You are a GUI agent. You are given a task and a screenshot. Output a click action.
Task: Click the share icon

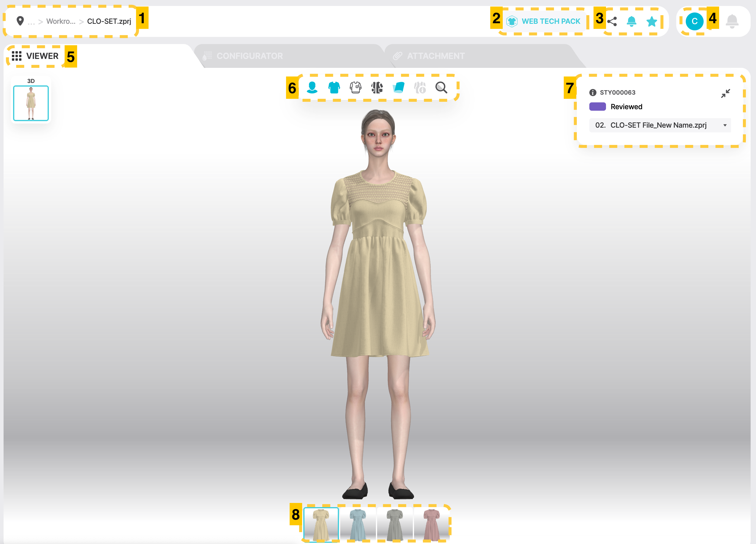(x=612, y=21)
